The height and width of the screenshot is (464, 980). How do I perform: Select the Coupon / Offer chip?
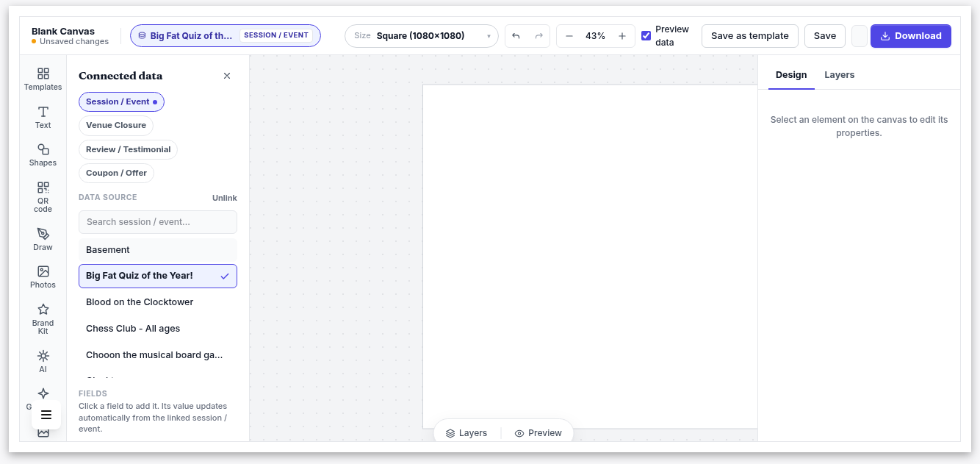[116, 173]
